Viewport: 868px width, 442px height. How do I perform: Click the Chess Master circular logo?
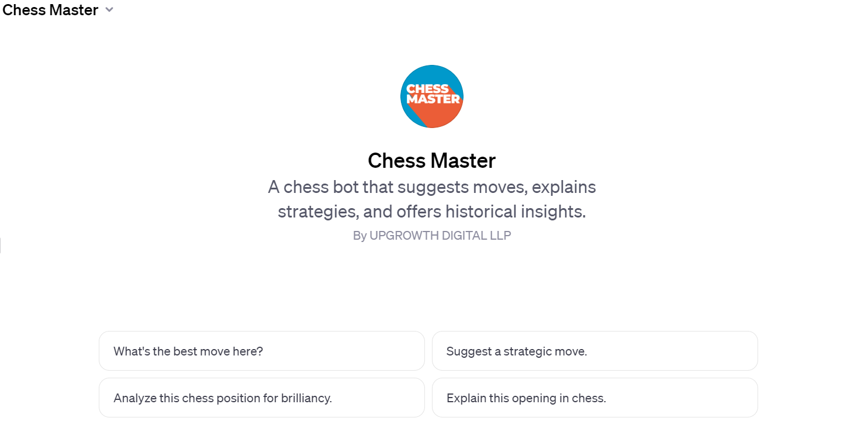pos(432,96)
